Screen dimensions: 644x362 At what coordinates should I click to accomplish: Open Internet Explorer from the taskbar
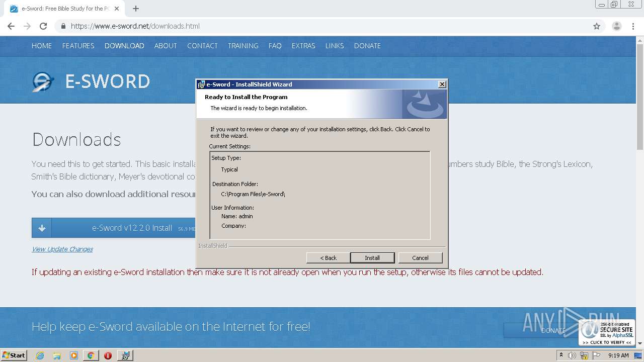tap(40, 355)
